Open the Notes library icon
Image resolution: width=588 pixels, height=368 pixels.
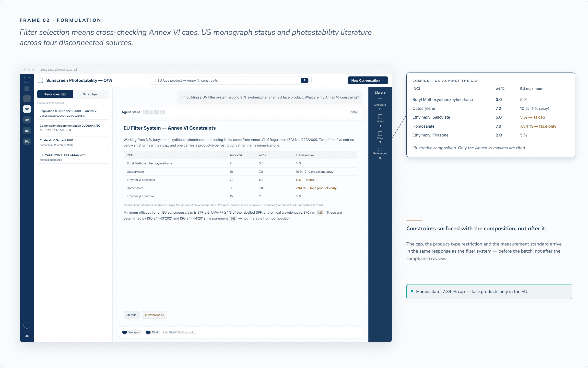coord(380,117)
